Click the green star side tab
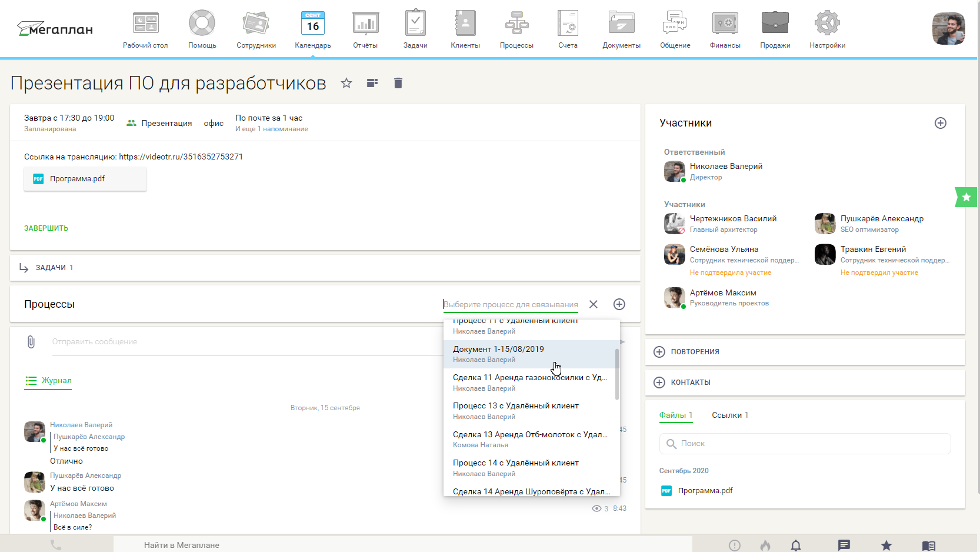The image size is (980, 552). 966,197
